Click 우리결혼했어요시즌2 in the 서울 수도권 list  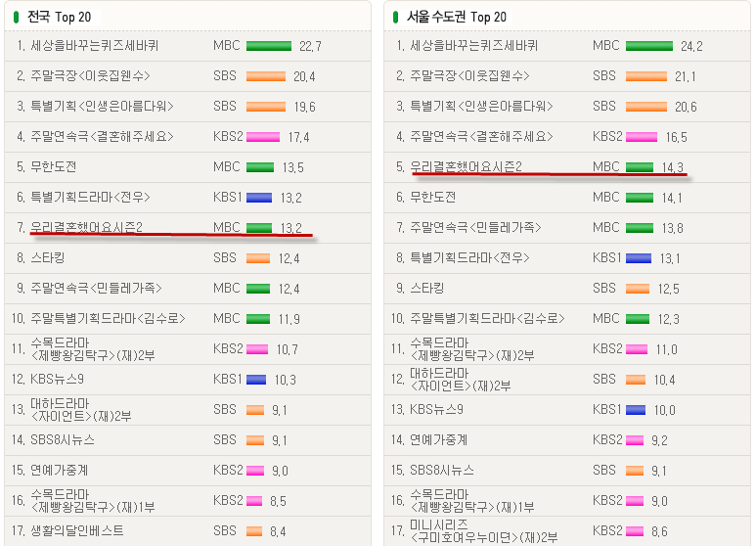pyautogui.click(x=466, y=167)
